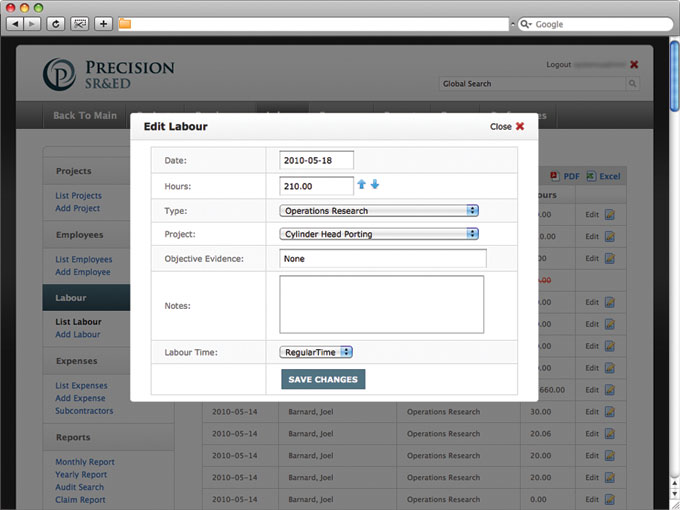This screenshot has height=510, width=680.
Task: Open the Claim Report link
Action: pos(80,500)
